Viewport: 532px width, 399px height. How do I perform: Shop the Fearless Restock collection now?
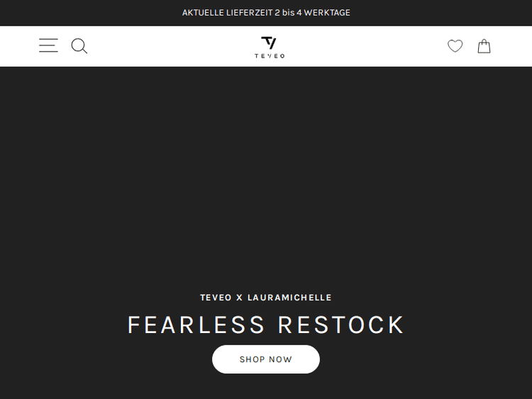point(266,359)
